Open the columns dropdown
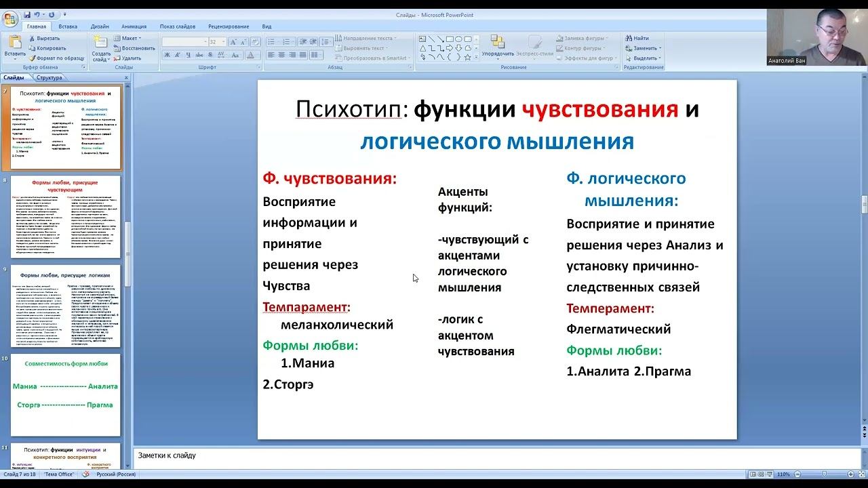Viewport: 868px width, 488px height. tap(316, 55)
